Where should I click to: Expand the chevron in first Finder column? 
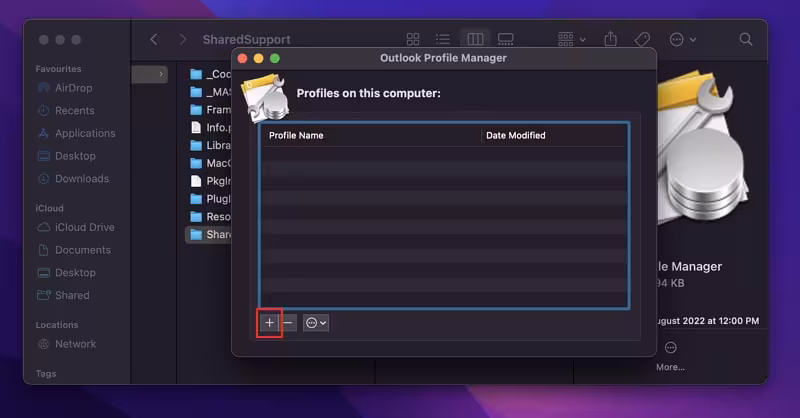tap(161, 75)
